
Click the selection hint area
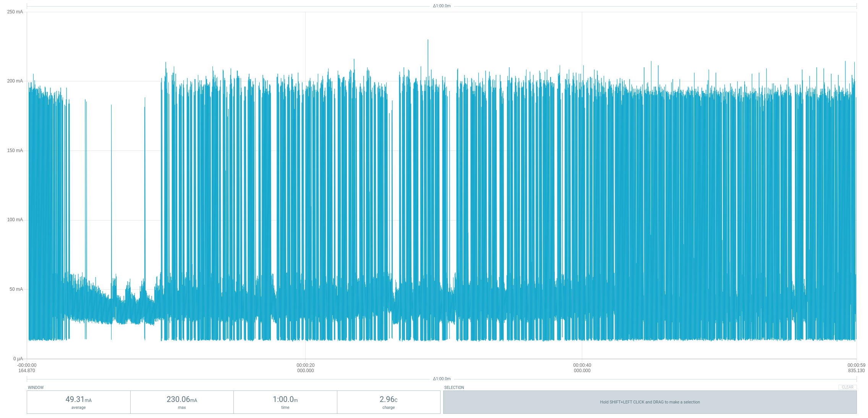649,402
